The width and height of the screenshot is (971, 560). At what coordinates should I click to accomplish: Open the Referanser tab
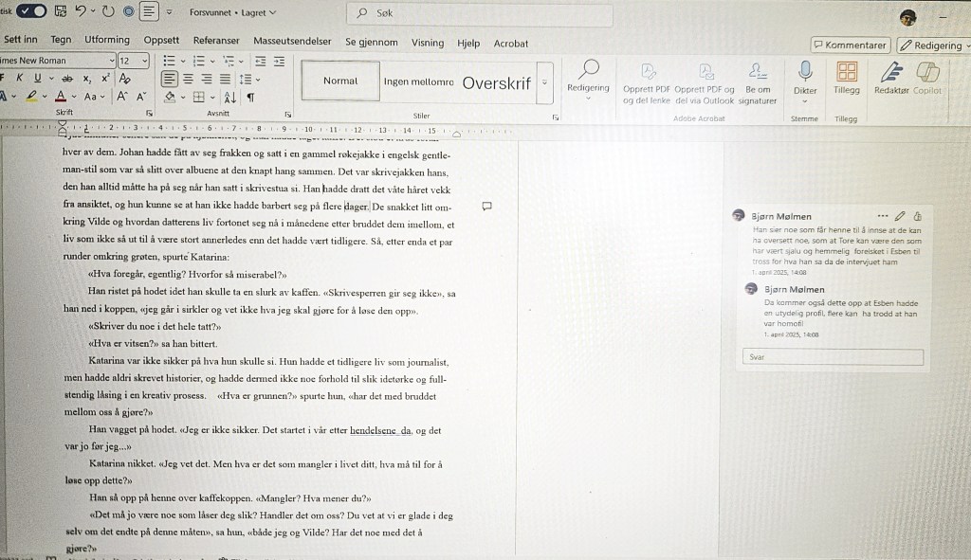click(x=216, y=42)
